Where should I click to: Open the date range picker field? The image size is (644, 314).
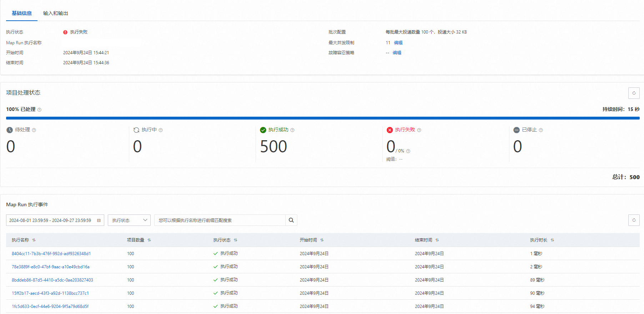tap(55, 220)
